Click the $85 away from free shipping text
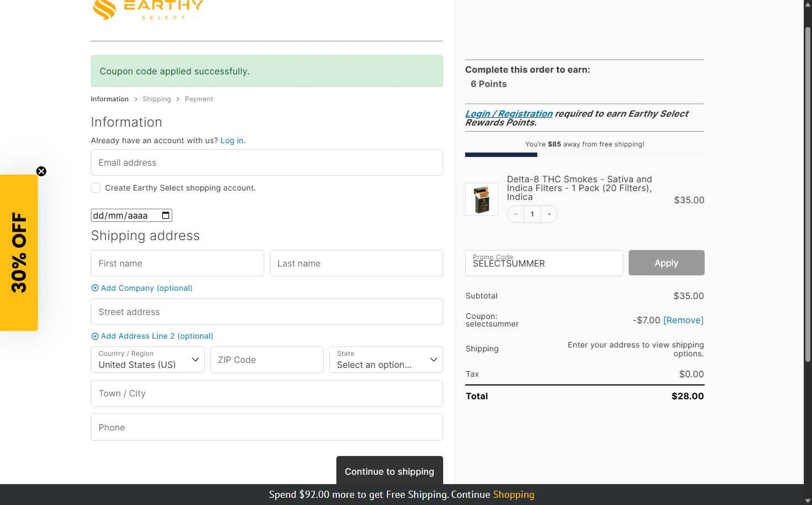 pyautogui.click(x=585, y=144)
